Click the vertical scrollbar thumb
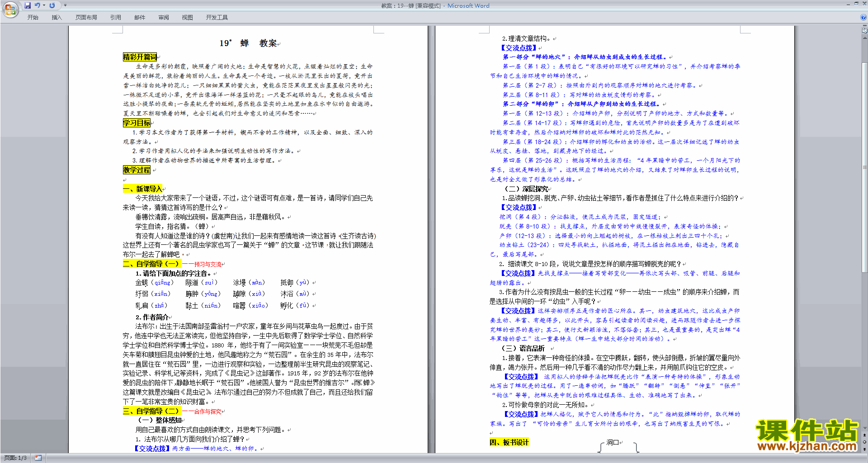The height and width of the screenshot is (463, 868). 865,167
